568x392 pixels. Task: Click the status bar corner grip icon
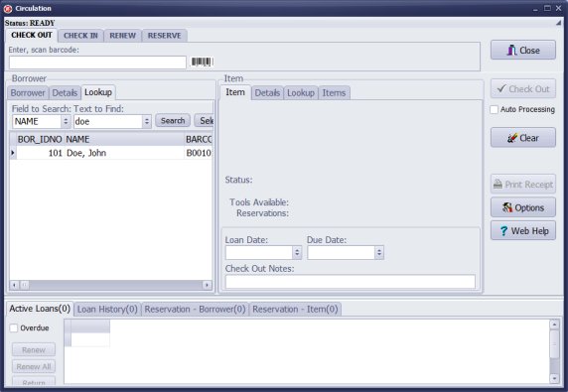558,23
